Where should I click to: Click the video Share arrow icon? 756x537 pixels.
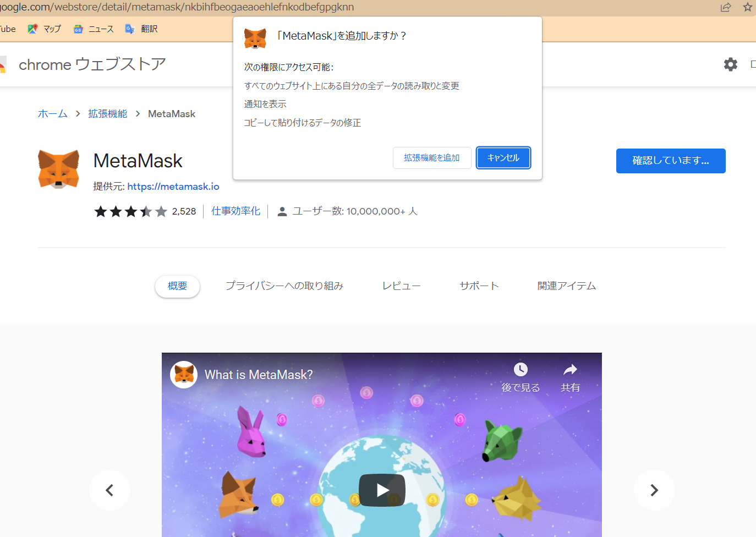tap(571, 369)
